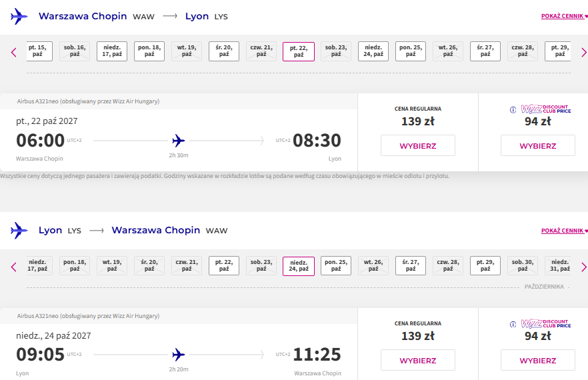This screenshot has width=588, height=380.
Task: Click the previous-dates arrow for outbound flight
Action: [14, 52]
